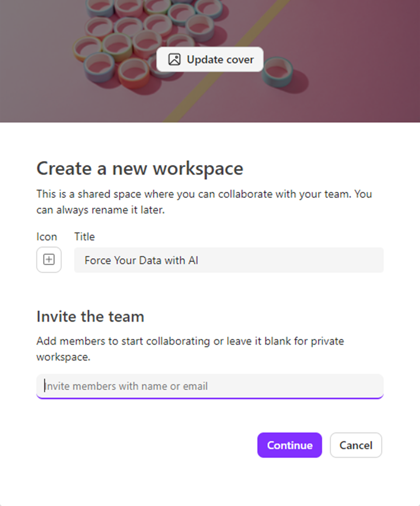Screen dimensions: 420x506
Task: Click the "Continue" label text
Action: click(x=290, y=445)
